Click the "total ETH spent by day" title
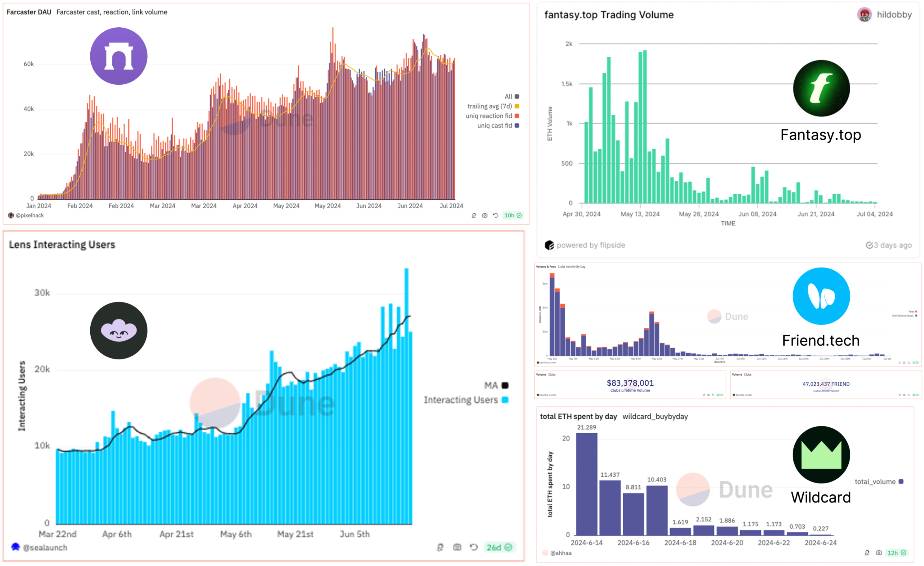The height and width of the screenshot is (566, 924). tap(578, 416)
